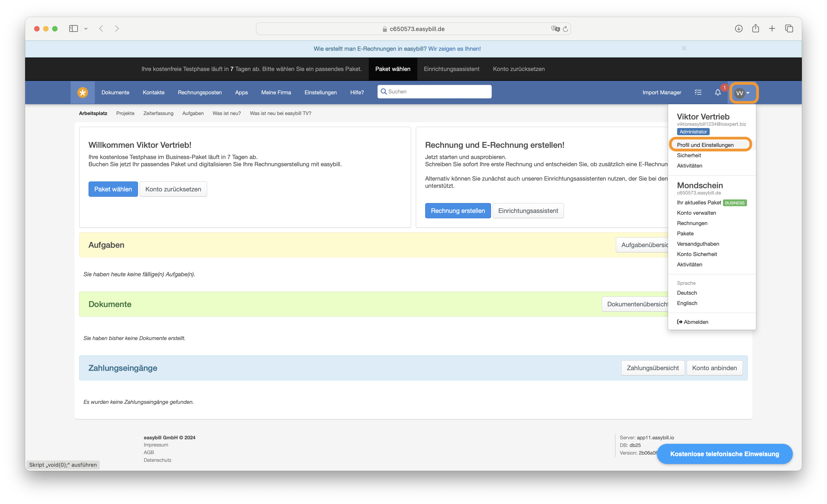Select the Arbeitsplatz tab
Image resolution: width=827 pixels, height=504 pixels.
click(93, 113)
